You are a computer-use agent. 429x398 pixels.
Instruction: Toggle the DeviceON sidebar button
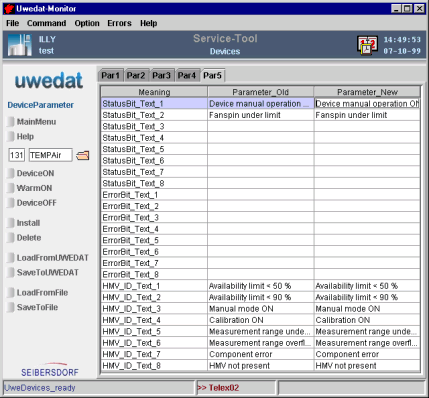[31, 173]
